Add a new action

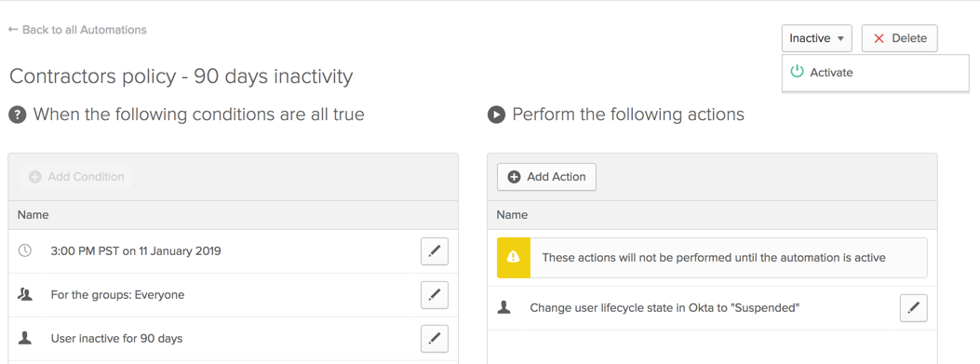[x=547, y=177]
